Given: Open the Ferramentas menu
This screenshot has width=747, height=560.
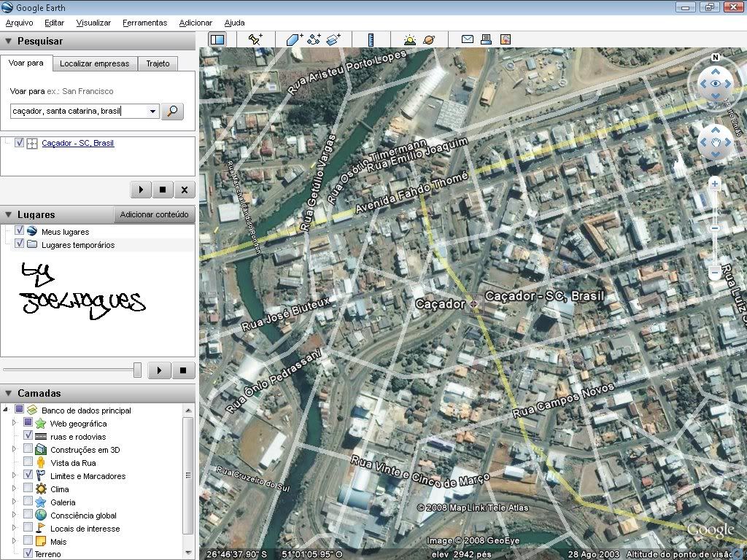Looking at the screenshot, I should pos(145,23).
